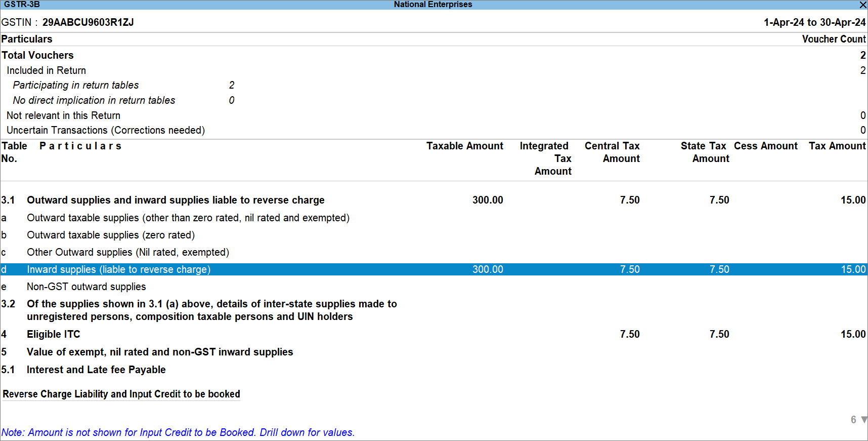Select Value of exempt, nil rated inward supplies

coord(160,352)
